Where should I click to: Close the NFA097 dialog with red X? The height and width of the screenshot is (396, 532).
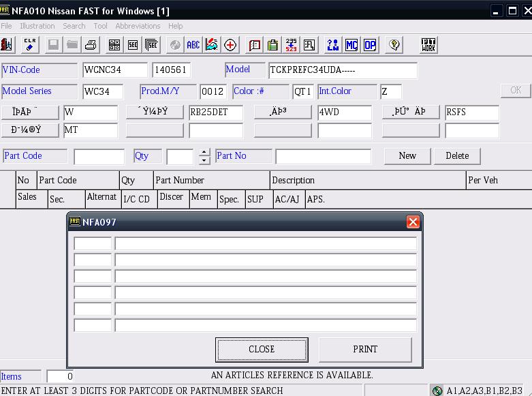tap(413, 222)
